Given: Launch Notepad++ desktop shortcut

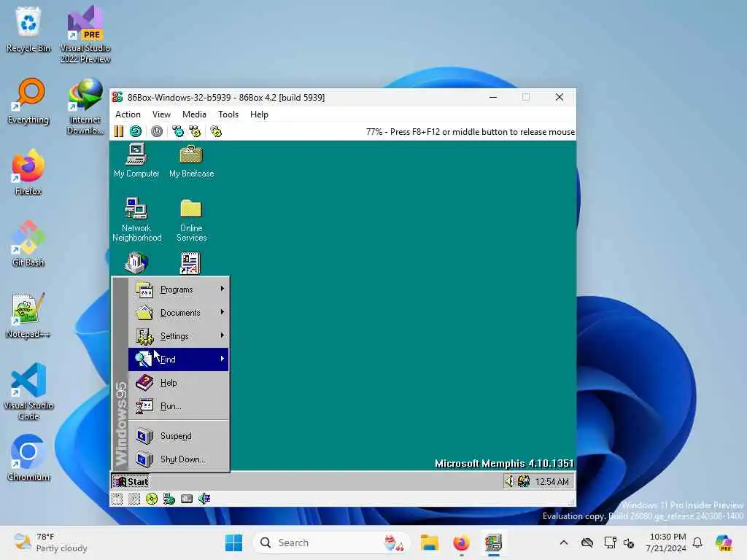Looking at the screenshot, I should [x=28, y=315].
